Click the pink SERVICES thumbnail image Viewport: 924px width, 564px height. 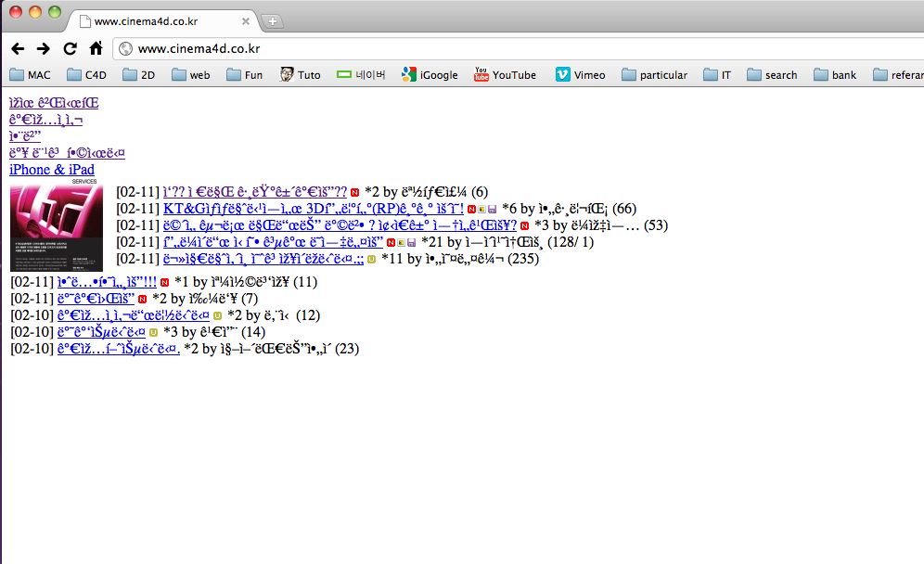tap(57, 225)
